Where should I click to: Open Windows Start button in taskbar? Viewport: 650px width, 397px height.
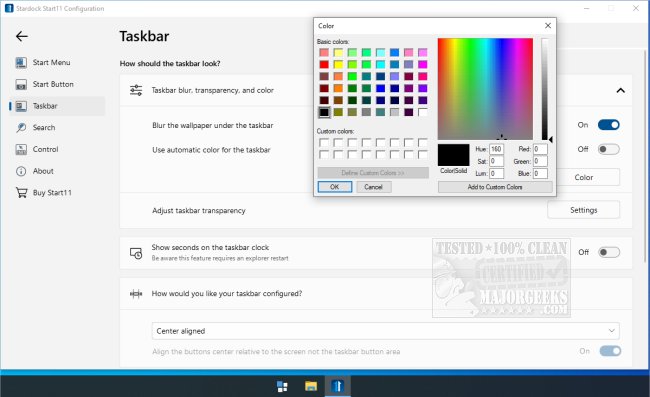click(x=282, y=386)
